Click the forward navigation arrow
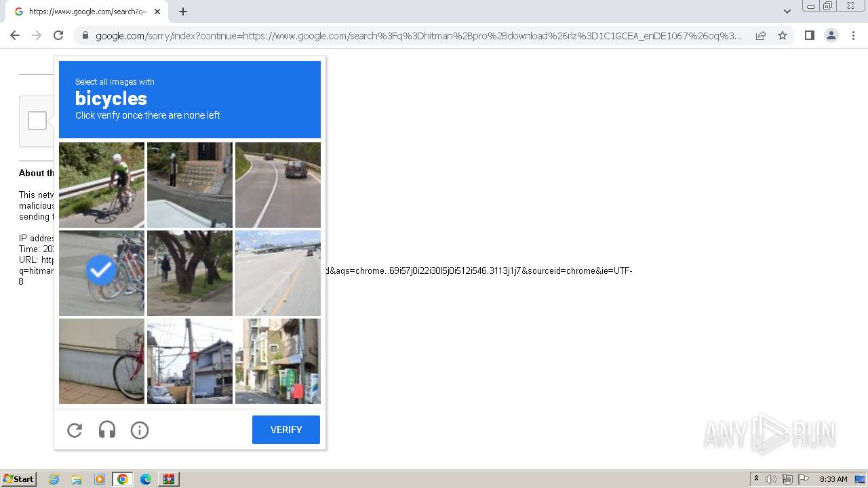 coord(37,35)
